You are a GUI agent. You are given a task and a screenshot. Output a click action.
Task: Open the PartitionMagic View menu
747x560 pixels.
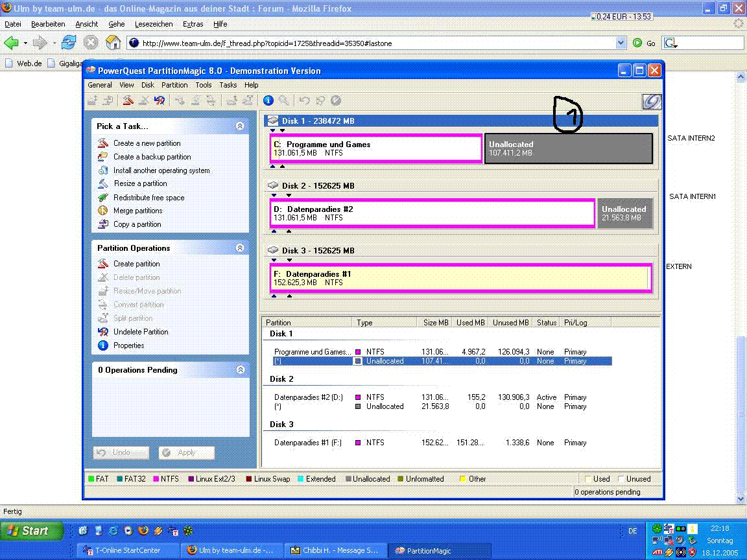tap(126, 85)
